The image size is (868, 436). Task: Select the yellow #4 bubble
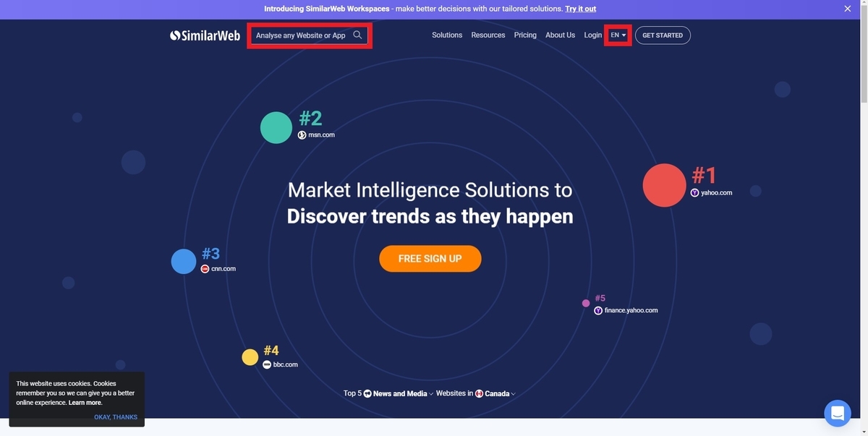(250, 357)
